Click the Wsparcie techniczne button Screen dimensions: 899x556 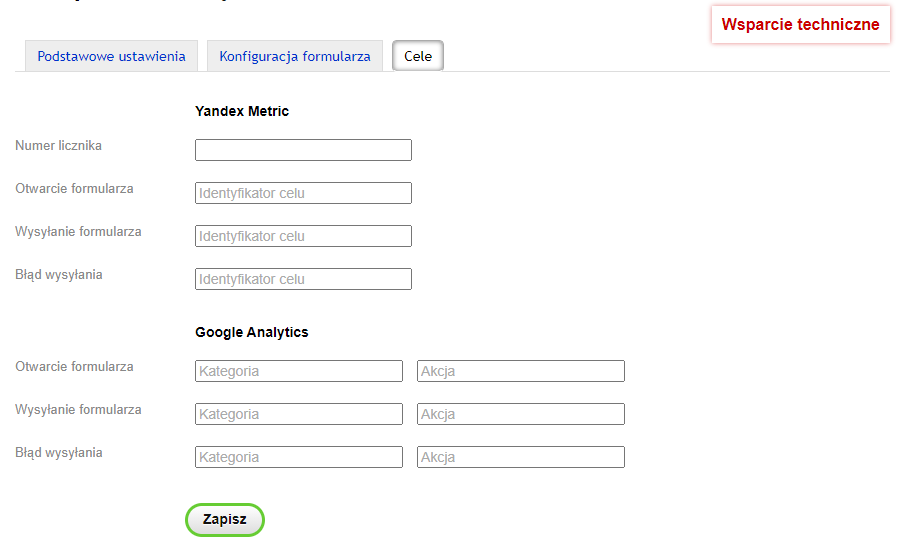coord(800,25)
